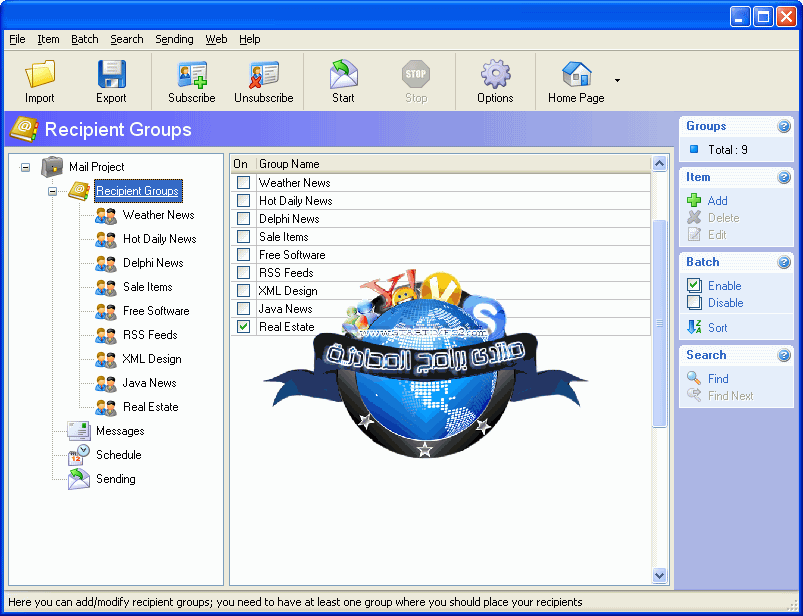803x616 pixels.
Task: Click the Find magnifier icon
Action: click(694, 378)
